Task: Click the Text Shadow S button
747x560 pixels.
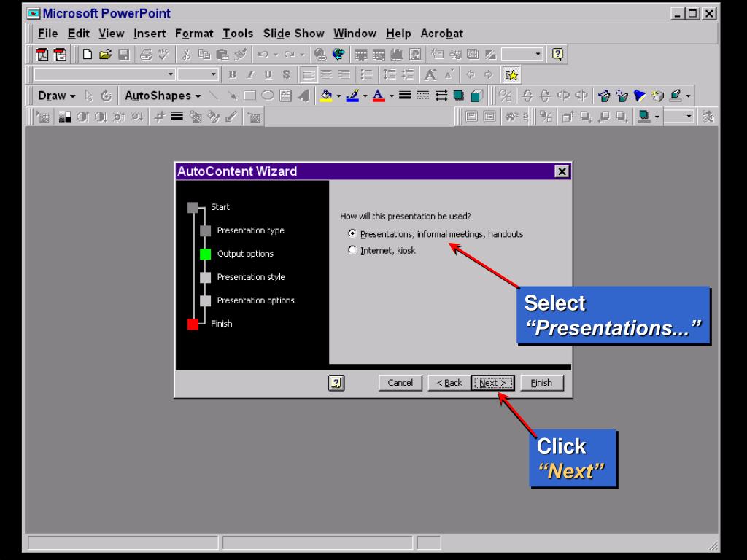Action: (x=286, y=75)
